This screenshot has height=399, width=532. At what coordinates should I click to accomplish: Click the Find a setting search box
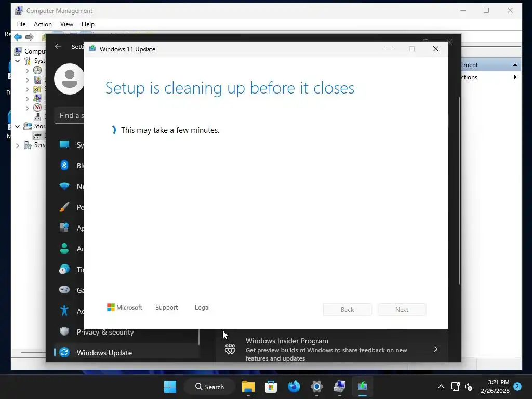[x=69, y=116]
